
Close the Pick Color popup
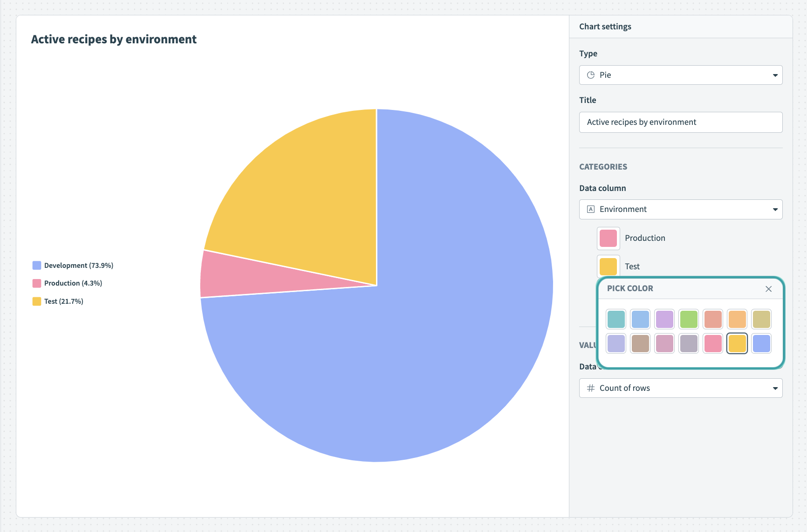click(768, 289)
